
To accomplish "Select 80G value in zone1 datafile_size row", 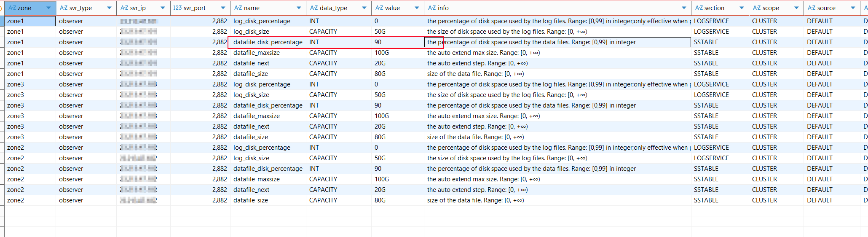I will click(397, 74).
